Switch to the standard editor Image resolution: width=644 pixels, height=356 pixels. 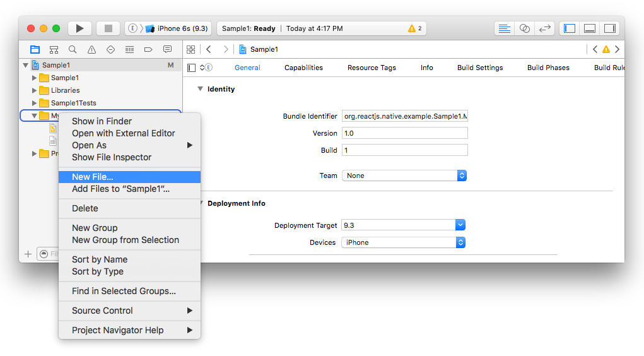(504, 28)
